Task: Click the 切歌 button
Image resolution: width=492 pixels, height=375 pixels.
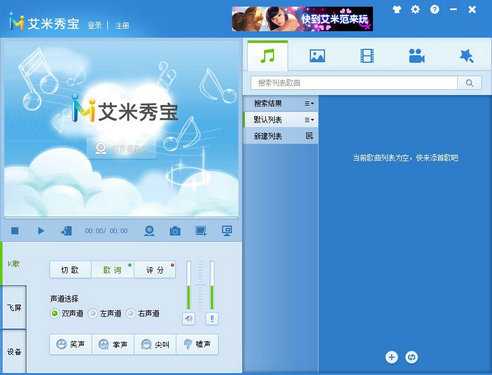Action: (x=70, y=270)
